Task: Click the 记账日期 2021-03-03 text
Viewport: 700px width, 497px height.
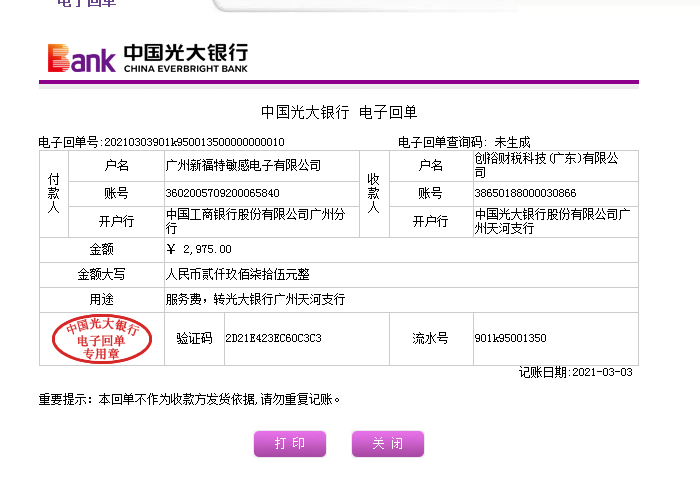Action: coord(576,373)
